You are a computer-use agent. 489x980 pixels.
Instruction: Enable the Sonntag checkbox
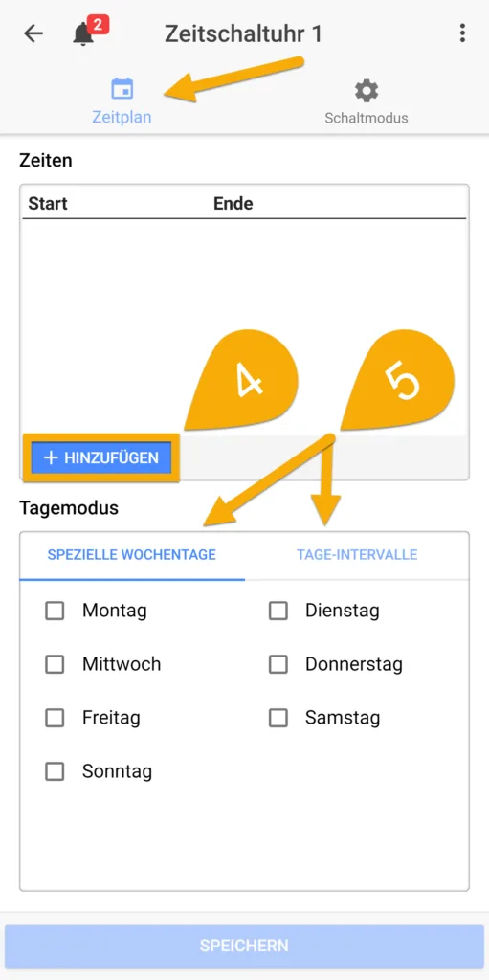(56, 772)
